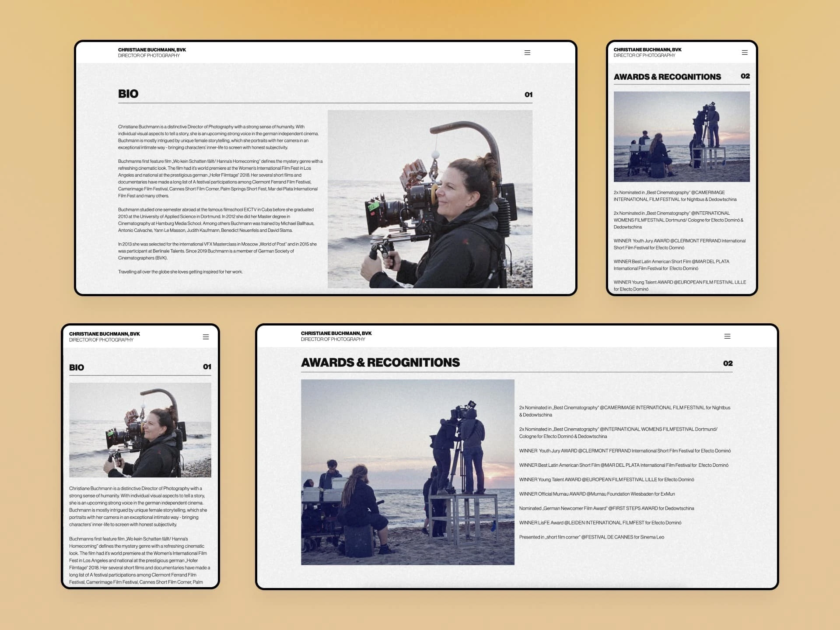Click the LisFE Award Leiden entry in the desktop awards list

[600, 523]
